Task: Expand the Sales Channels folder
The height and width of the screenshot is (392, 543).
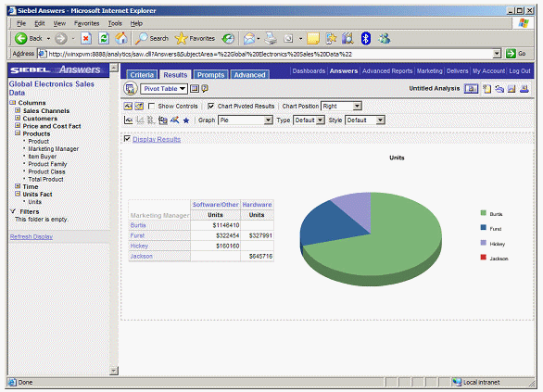Action: (x=18, y=110)
